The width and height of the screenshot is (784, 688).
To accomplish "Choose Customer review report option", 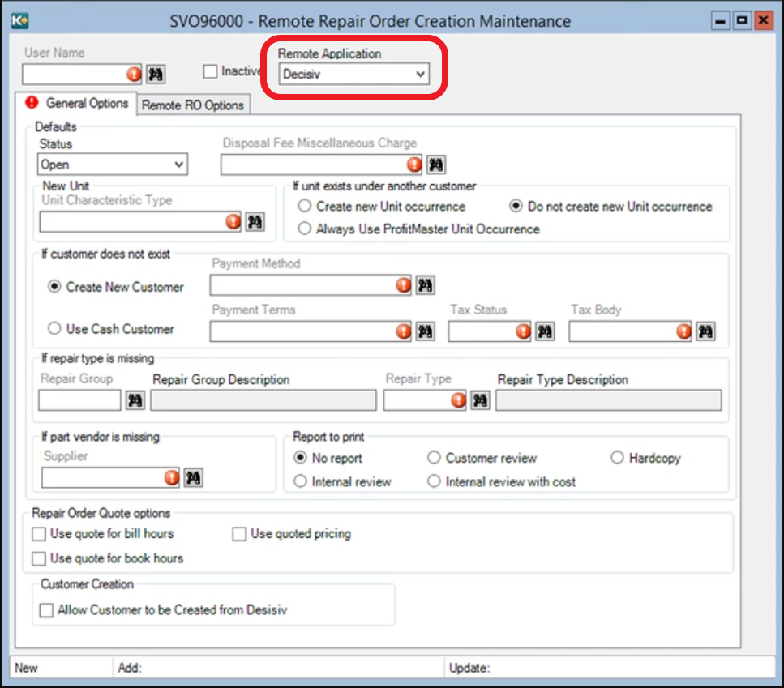I will pyautogui.click(x=435, y=458).
